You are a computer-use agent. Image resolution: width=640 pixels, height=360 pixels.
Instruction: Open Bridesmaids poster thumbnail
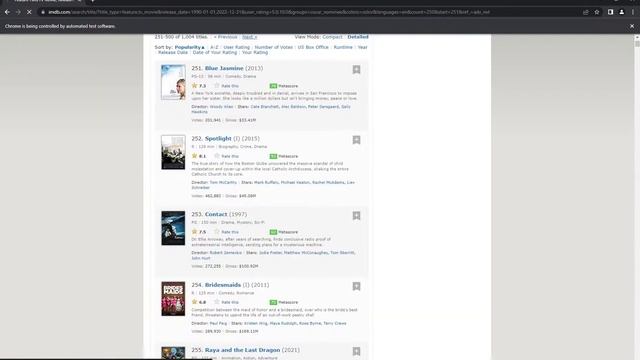pos(173,298)
